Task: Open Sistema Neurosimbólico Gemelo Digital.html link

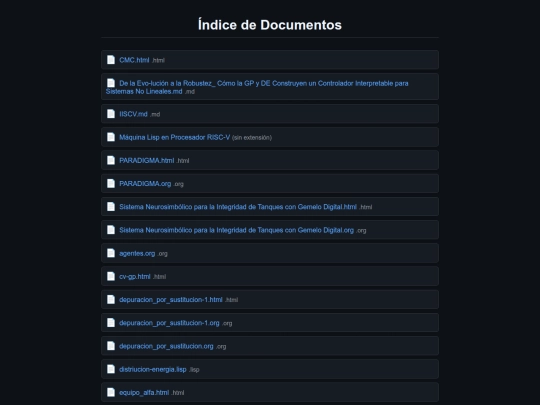Action: tap(238, 207)
